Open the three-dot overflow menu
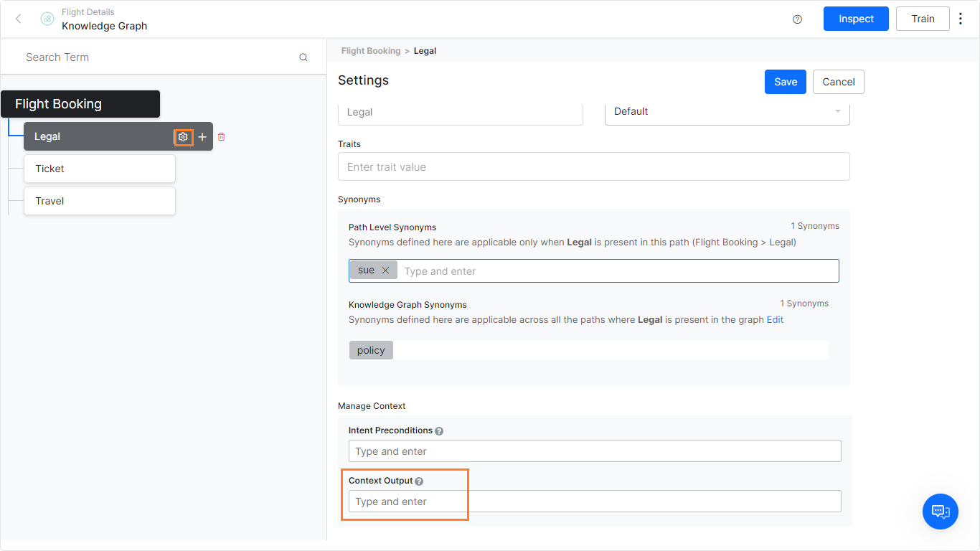 point(960,18)
